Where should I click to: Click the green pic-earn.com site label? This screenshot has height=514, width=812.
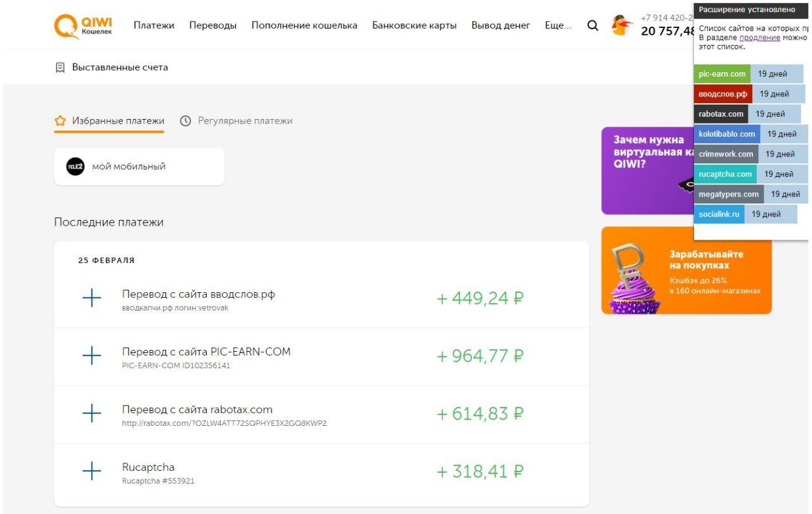tap(722, 74)
